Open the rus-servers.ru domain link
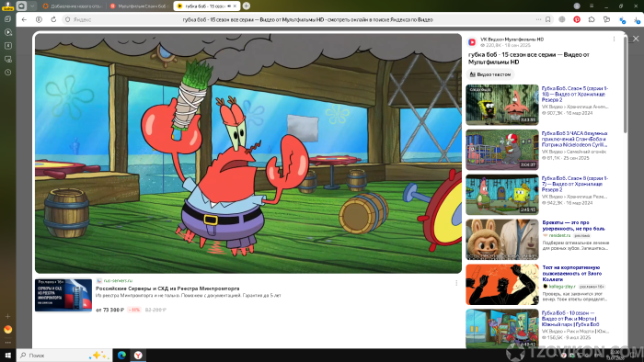The height and width of the screenshot is (362, 644). click(118, 280)
